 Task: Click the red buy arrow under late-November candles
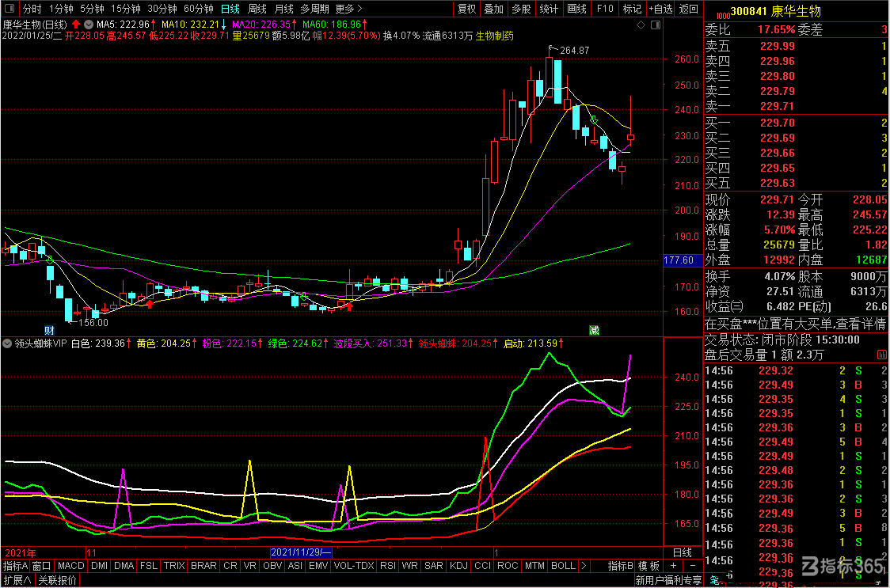(350, 306)
